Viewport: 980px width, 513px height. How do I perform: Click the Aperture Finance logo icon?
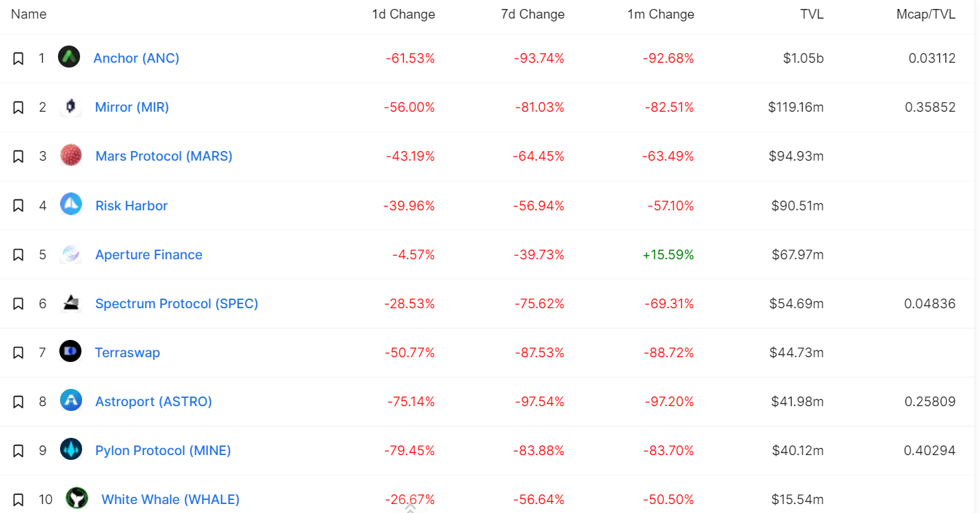point(71,254)
